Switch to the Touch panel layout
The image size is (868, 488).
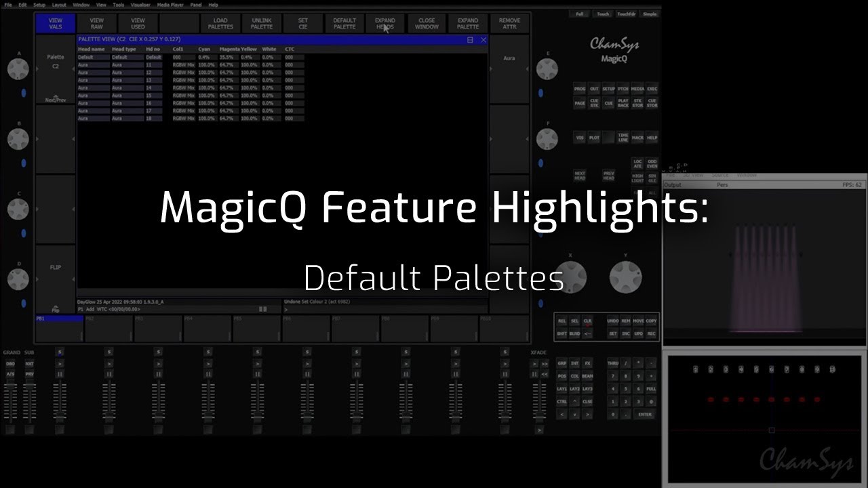coord(603,14)
